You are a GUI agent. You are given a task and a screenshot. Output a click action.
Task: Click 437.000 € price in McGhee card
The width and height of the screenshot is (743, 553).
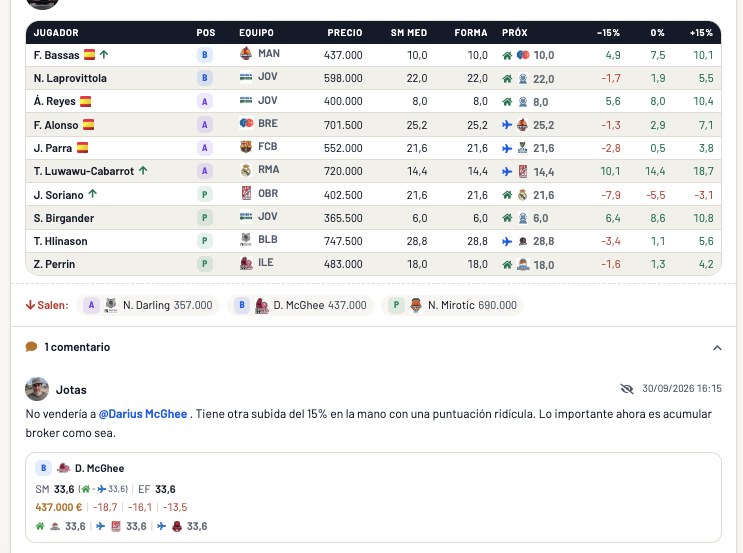59,507
